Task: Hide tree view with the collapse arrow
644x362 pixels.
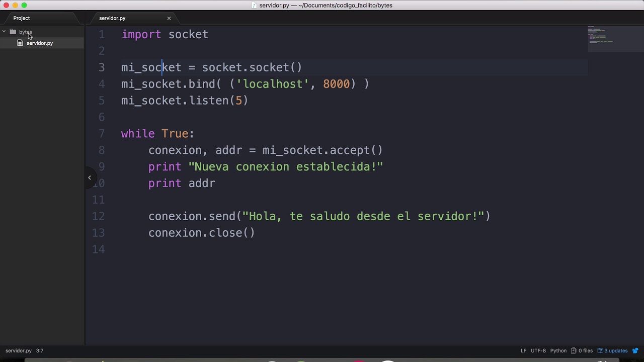Action: 90,177
